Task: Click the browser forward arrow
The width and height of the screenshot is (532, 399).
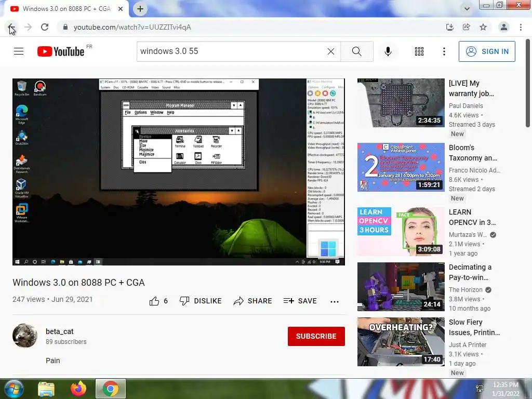Action: click(x=28, y=27)
